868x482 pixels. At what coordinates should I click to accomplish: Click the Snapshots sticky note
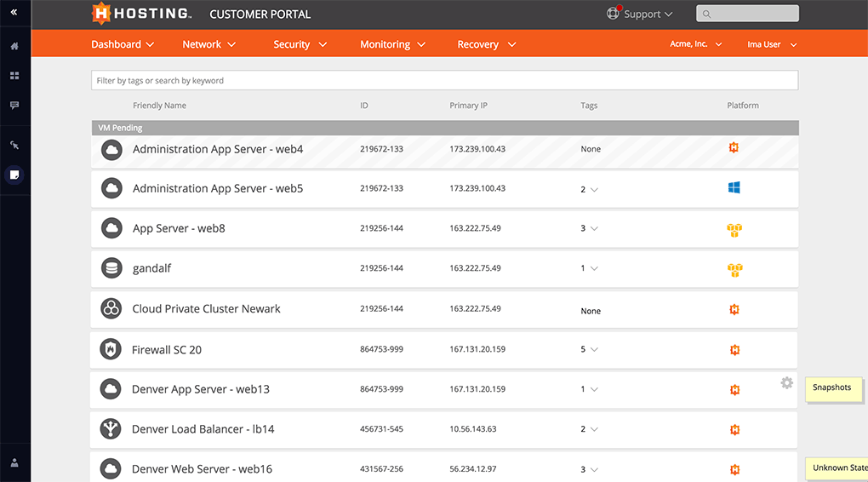(x=833, y=388)
